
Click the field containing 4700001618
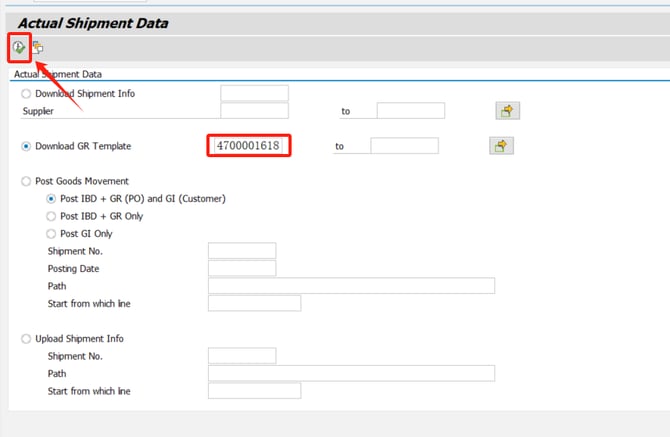249,146
